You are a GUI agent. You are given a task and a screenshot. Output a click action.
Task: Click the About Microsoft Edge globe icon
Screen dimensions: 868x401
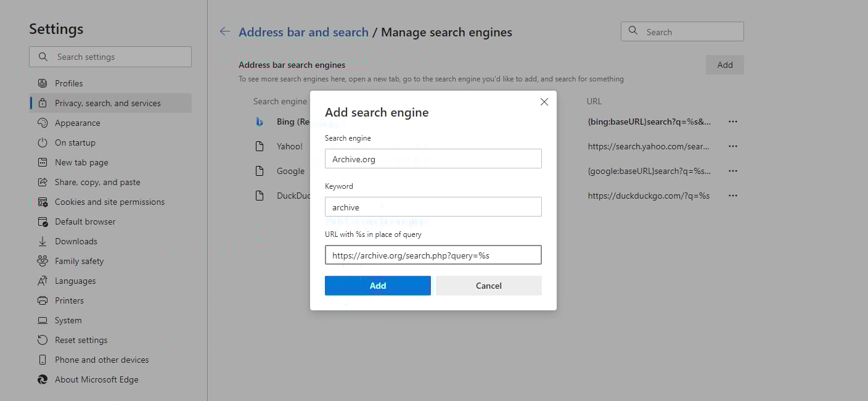(42, 379)
